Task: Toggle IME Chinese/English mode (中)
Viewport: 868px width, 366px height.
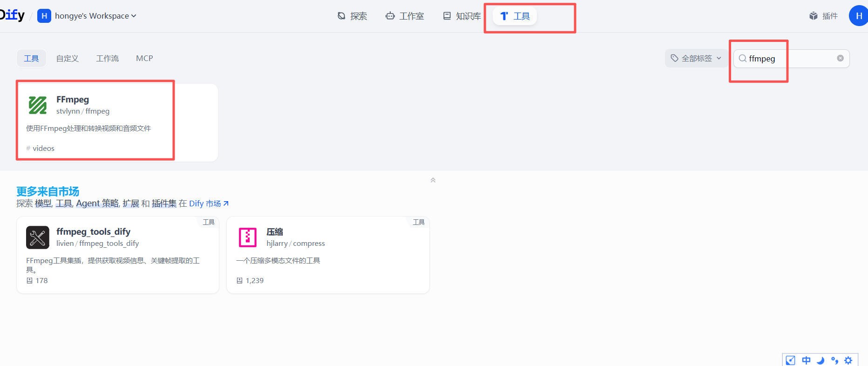Action: (806, 360)
